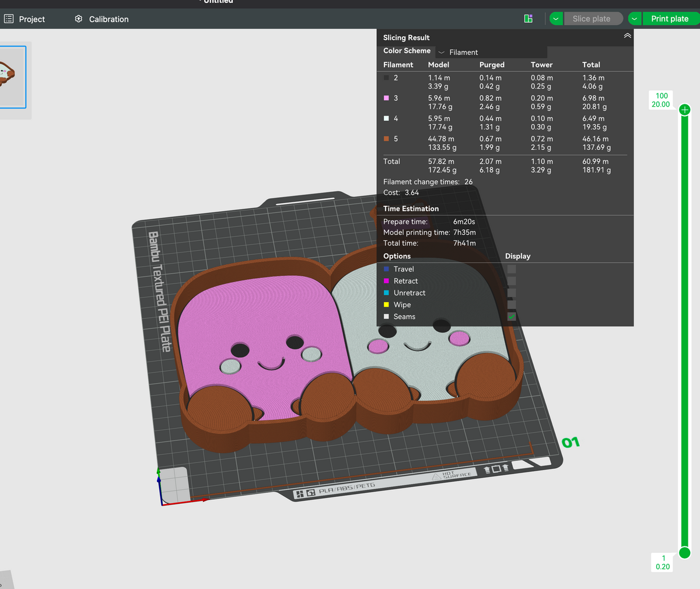This screenshot has height=589, width=700.
Task: Click the Cost 3.64 text
Action: (401, 192)
